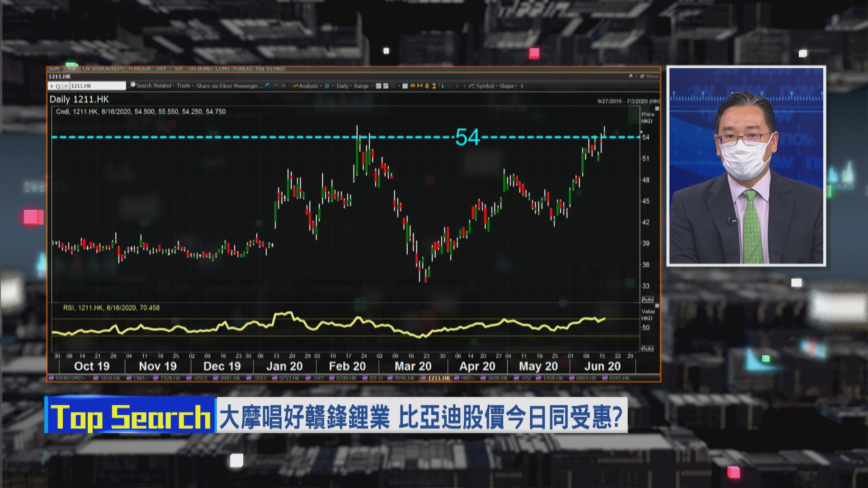
Task: Switch to the VIX tab
Action: pyautogui.click(x=178, y=69)
